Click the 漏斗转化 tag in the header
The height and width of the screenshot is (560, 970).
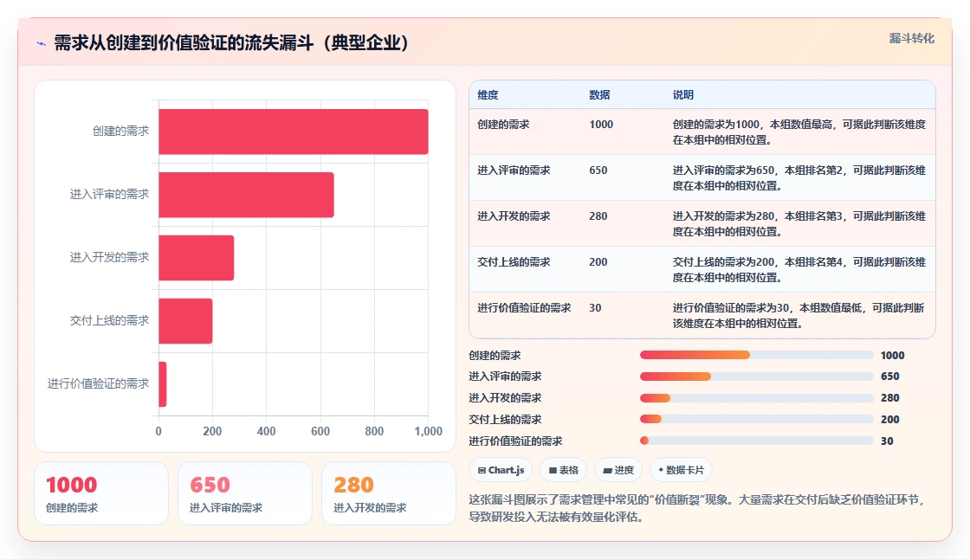coord(911,38)
